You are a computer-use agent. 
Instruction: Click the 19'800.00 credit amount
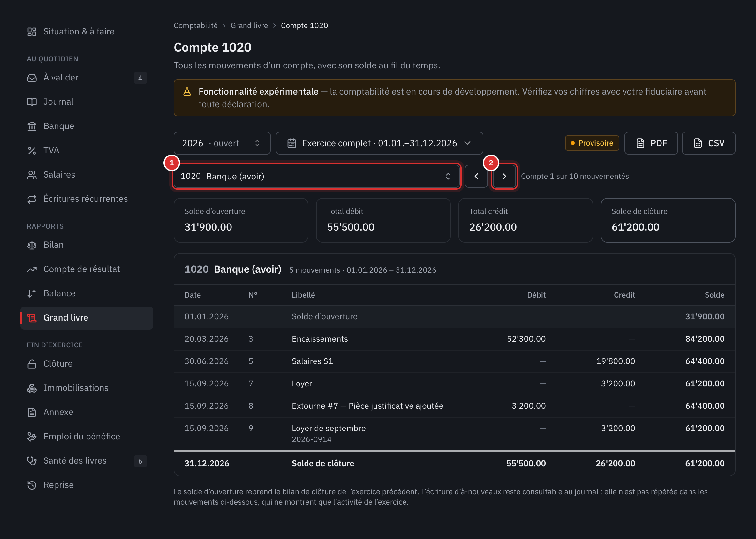(x=615, y=361)
